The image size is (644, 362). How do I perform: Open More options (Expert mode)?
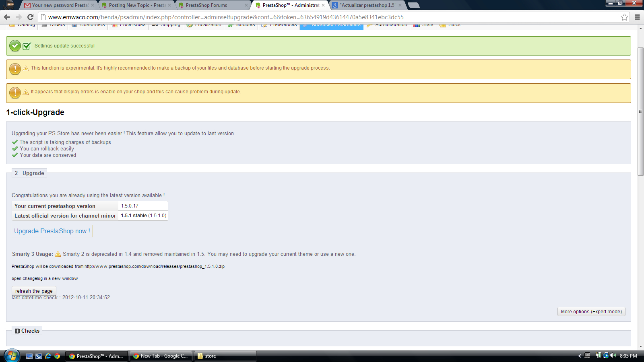tap(591, 312)
